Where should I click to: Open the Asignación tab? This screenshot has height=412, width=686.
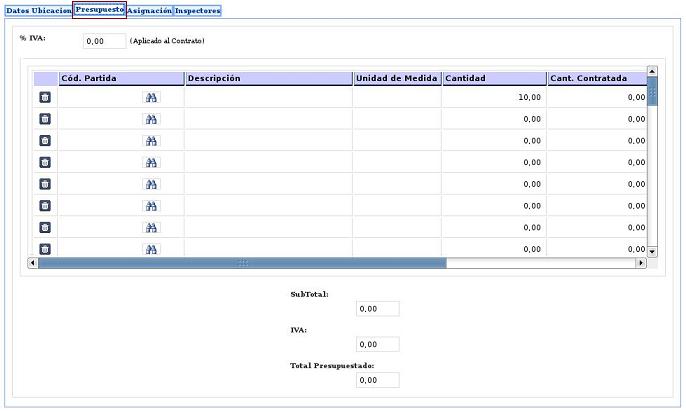point(149,10)
